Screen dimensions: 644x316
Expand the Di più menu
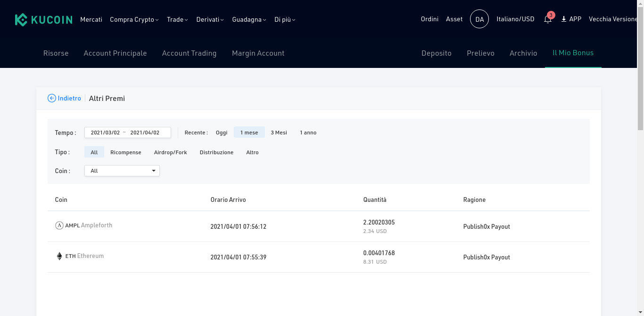point(285,19)
